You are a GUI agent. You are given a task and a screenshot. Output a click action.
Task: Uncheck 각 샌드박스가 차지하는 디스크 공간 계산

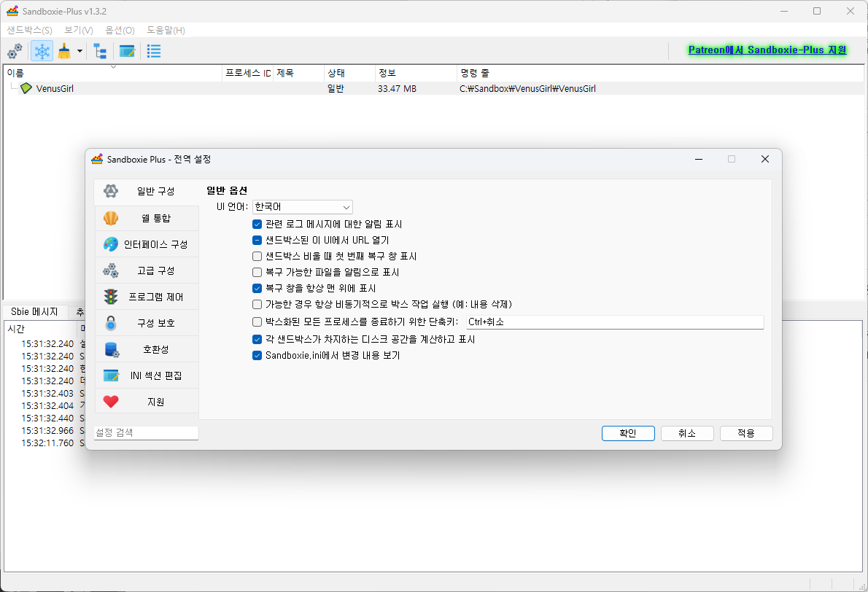(257, 339)
